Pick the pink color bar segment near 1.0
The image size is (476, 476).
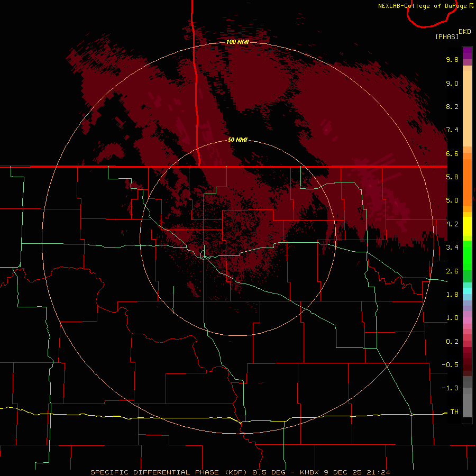point(467,321)
